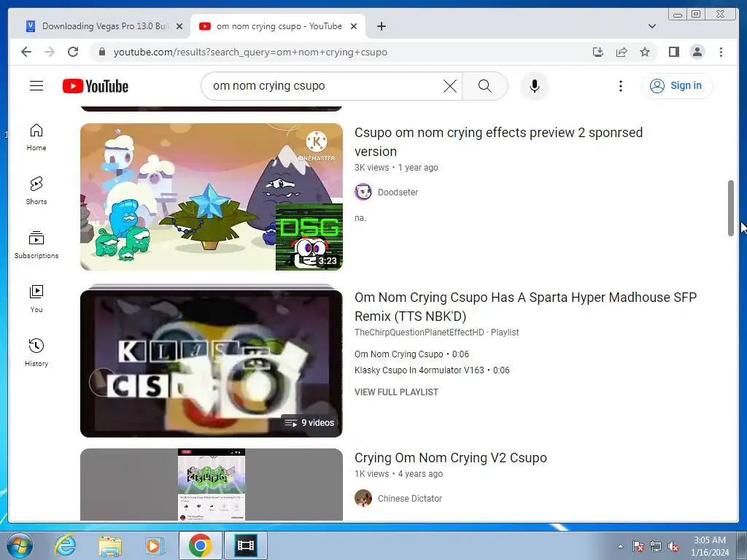Screen dimensions: 747x560
Task: Clear the search query with the X icon
Action: click(x=449, y=86)
